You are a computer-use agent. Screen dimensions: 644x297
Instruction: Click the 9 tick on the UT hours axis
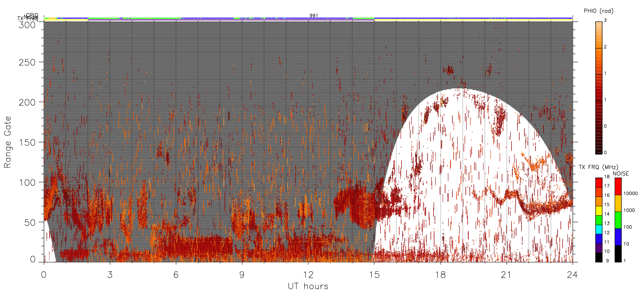242,274
